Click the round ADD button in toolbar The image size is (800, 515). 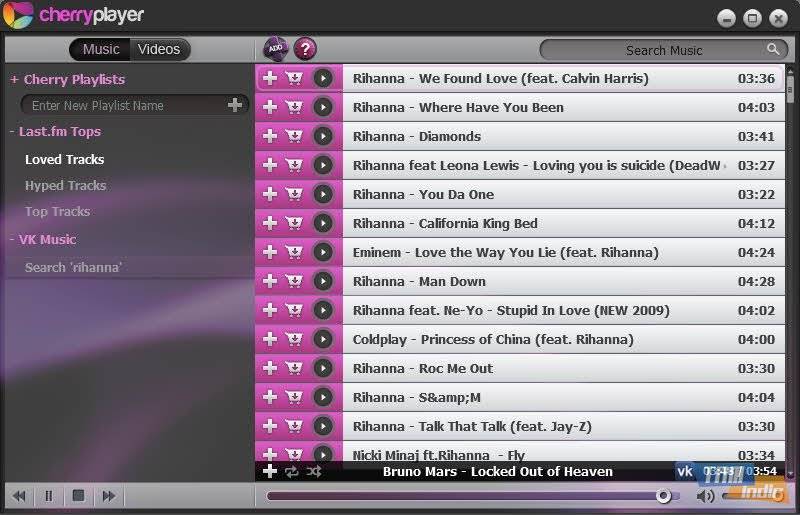275,49
